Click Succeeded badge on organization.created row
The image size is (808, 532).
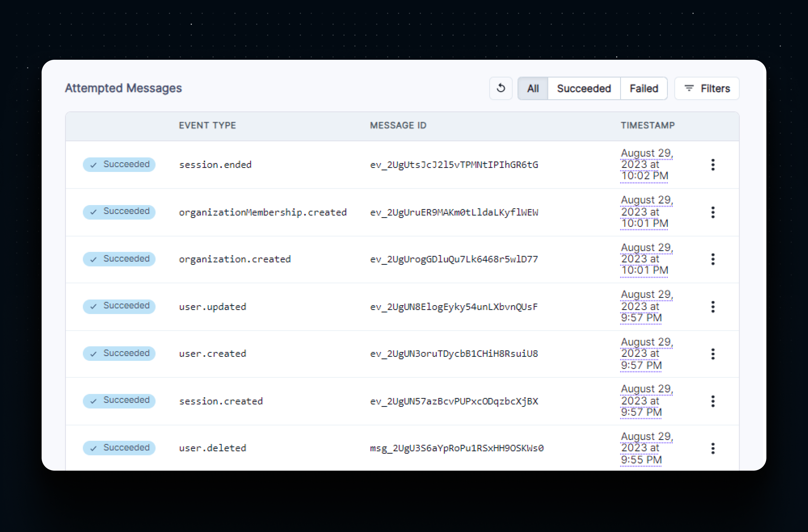click(x=119, y=259)
